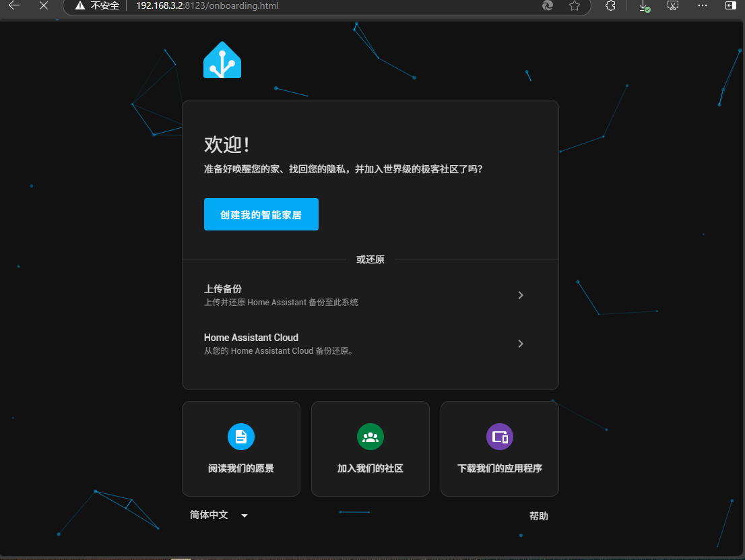This screenshot has width=745, height=560.
Task: Open the 帮助 help link
Action: 538,516
